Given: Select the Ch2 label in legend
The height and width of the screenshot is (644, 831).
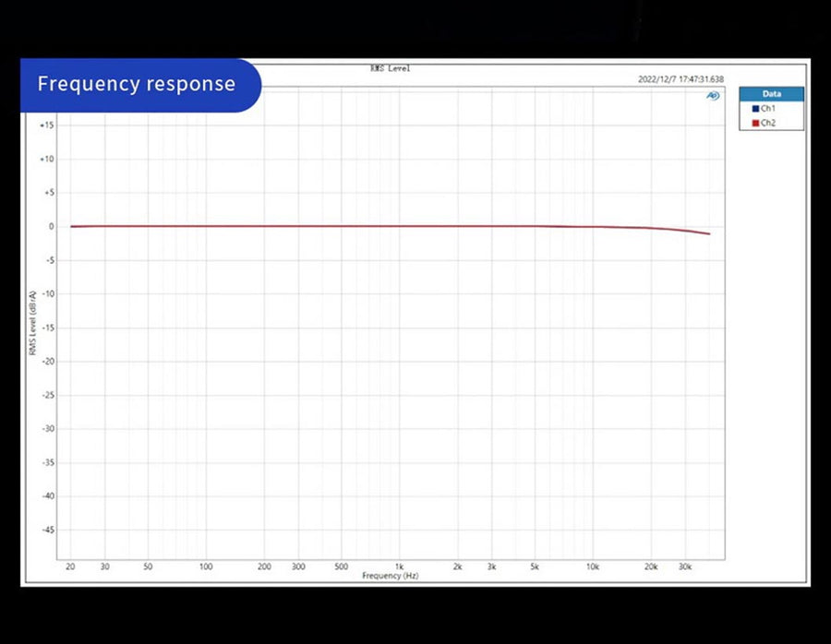Looking at the screenshot, I should (x=768, y=123).
